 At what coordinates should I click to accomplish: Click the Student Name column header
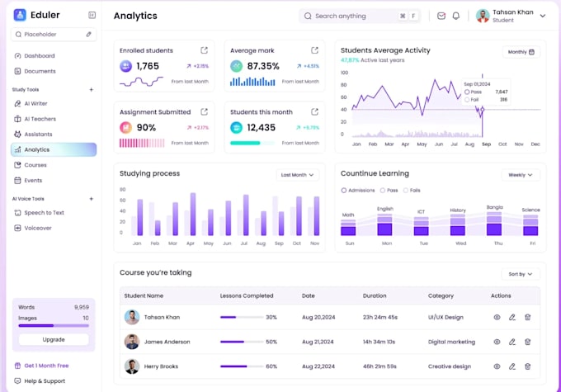144,295
